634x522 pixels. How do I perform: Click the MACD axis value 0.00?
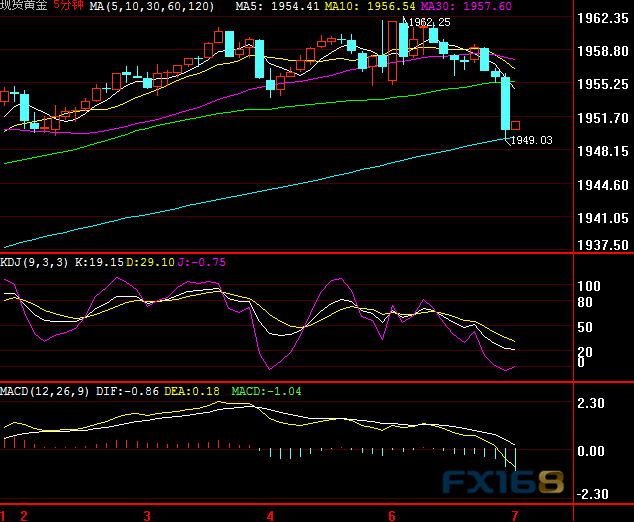point(591,451)
